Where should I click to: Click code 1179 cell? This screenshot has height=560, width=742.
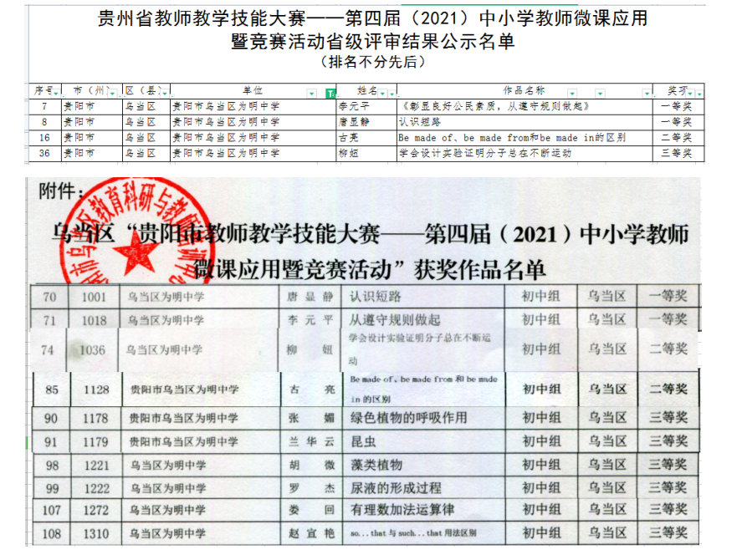click(x=95, y=442)
